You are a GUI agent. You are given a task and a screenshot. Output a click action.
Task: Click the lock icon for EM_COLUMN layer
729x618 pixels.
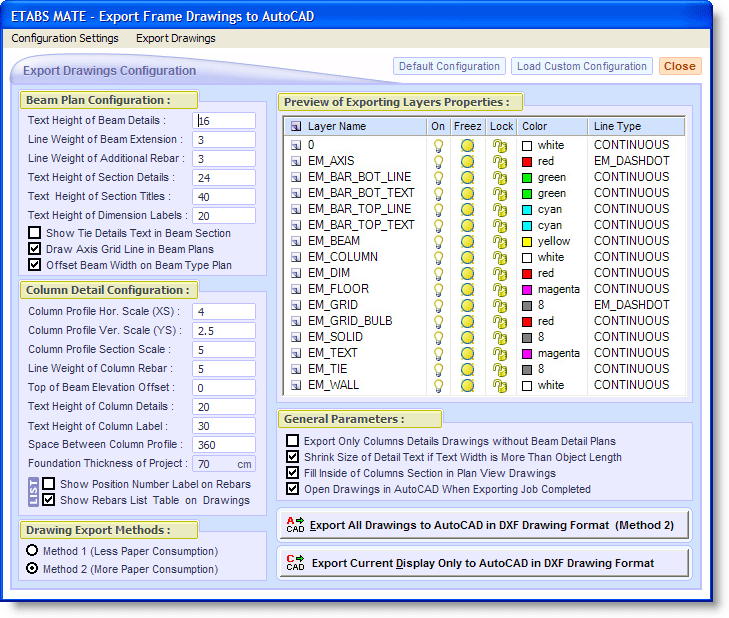[500, 257]
